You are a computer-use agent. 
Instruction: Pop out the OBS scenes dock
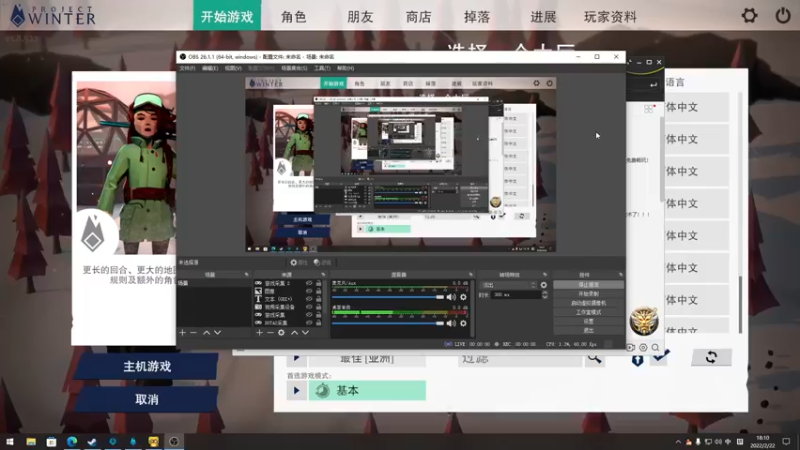247,274
